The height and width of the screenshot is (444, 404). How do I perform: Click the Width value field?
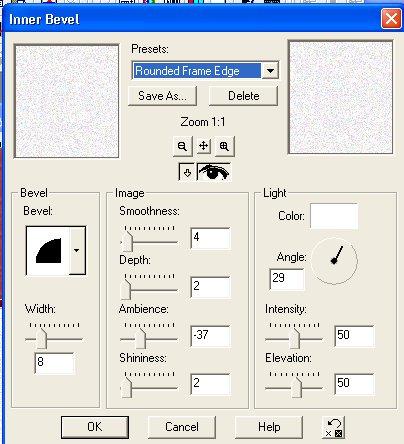54,362
